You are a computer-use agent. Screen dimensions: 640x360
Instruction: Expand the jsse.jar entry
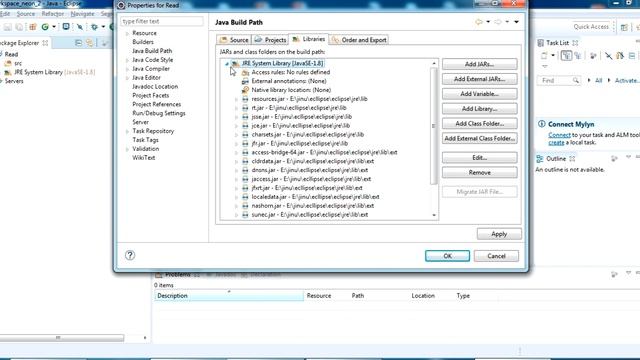coord(236,117)
